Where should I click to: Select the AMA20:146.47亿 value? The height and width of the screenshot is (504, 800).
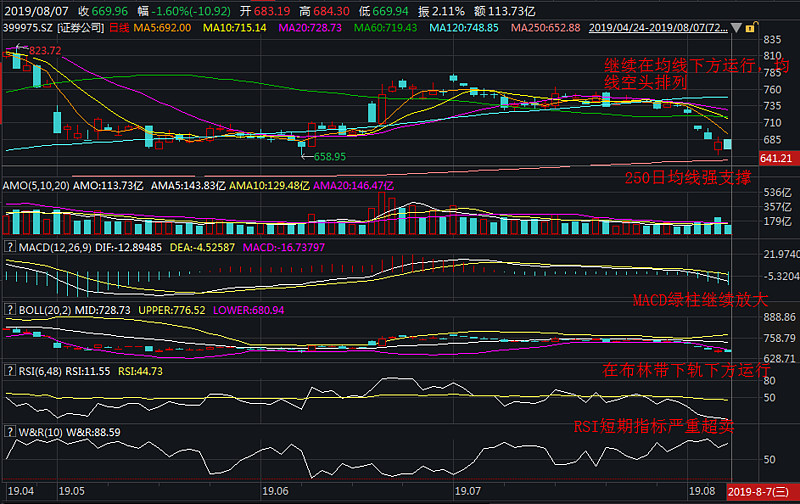click(x=354, y=186)
